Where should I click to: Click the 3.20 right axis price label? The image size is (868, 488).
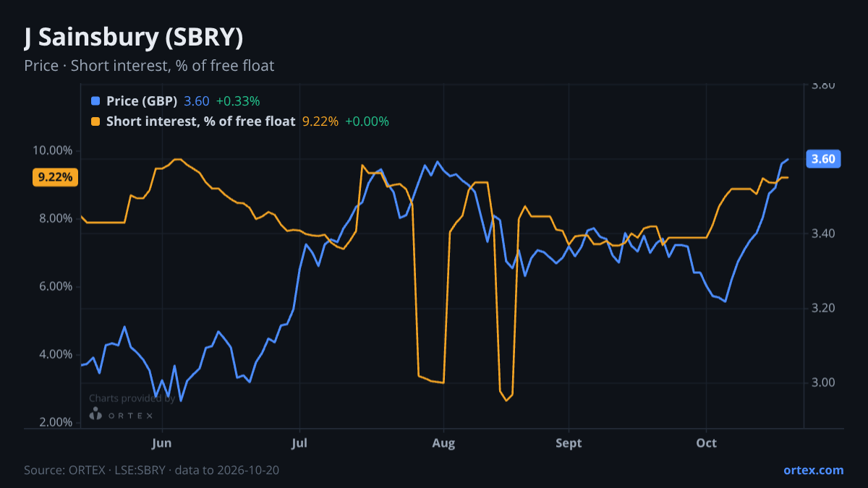click(823, 308)
